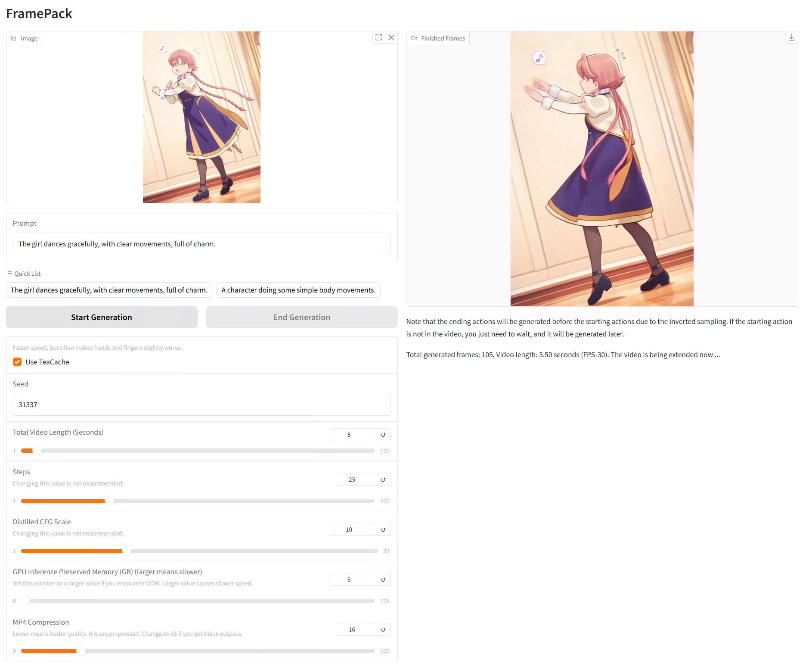
Task: Click the finished frames video preview
Action: 601,168
